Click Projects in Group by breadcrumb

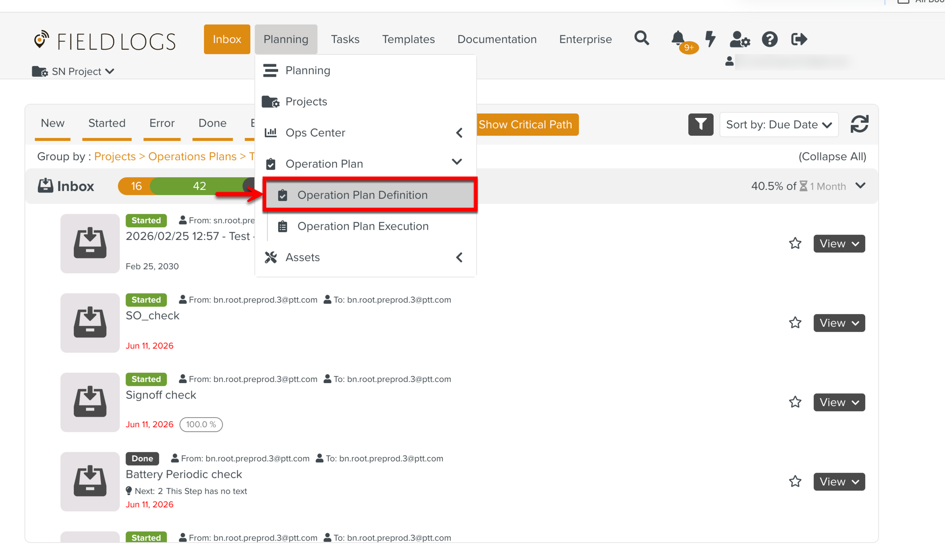115,156
